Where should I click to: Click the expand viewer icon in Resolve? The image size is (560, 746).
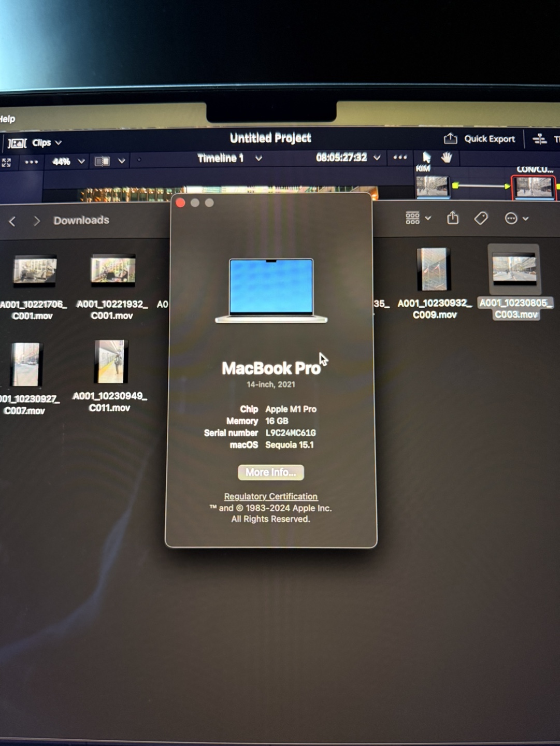coord(6,162)
